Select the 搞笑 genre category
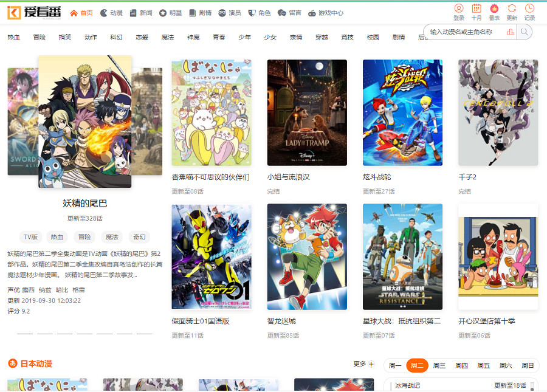Image resolution: width=547 pixels, height=392 pixels. point(65,37)
